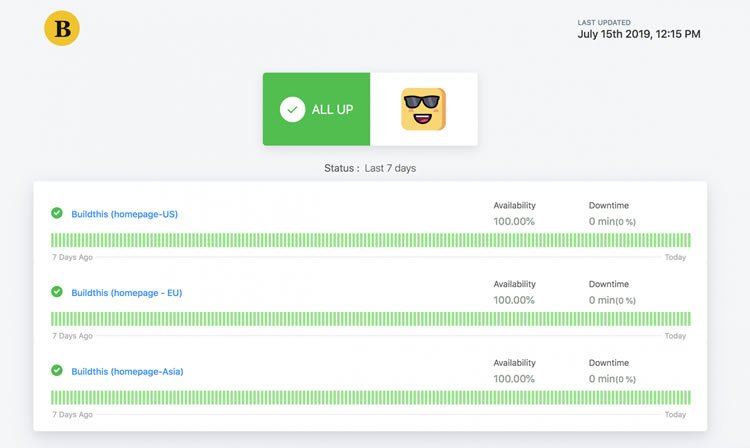Click the 100.00% availability for homepage-US
Screen dimensions: 750x448
pyautogui.click(x=514, y=221)
